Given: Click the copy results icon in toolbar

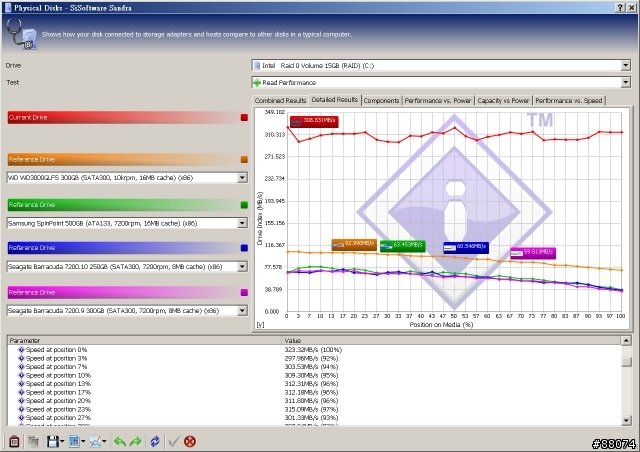Looking at the screenshot, I should [x=33, y=441].
